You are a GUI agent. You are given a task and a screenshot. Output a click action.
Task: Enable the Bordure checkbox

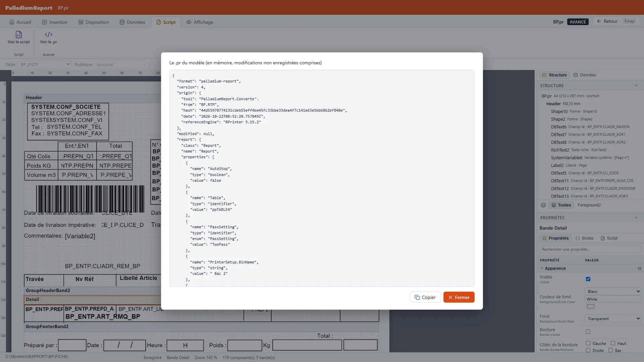(x=588, y=332)
